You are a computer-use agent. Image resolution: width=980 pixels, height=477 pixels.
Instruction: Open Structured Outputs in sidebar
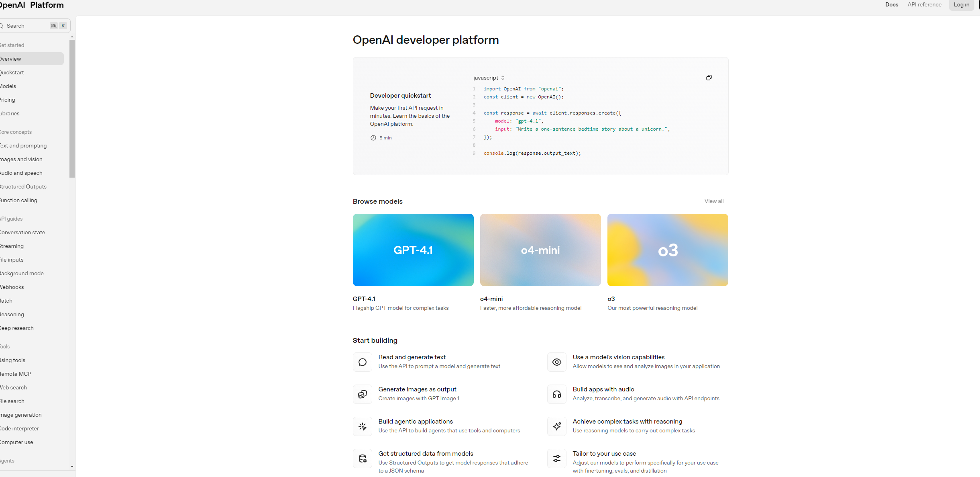(x=31, y=186)
